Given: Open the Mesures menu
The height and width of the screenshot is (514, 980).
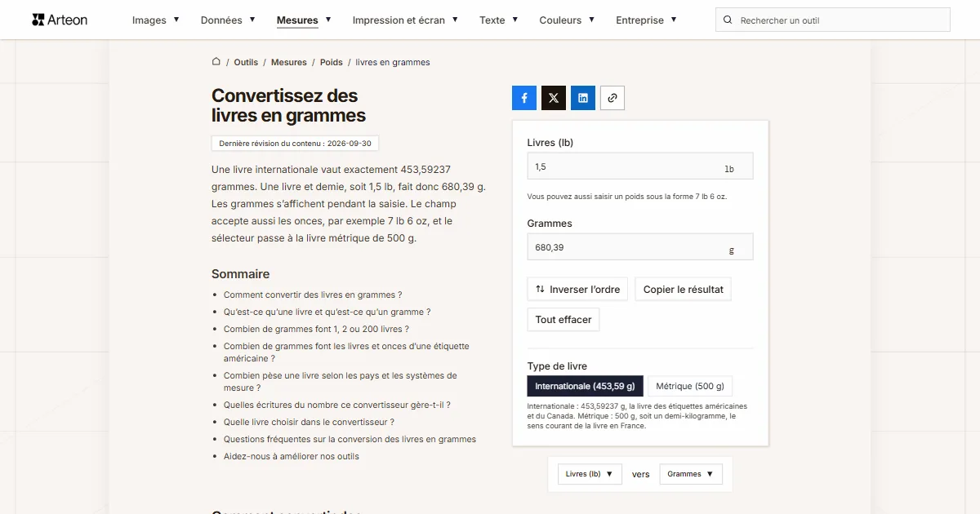Looking at the screenshot, I should [304, 20].
